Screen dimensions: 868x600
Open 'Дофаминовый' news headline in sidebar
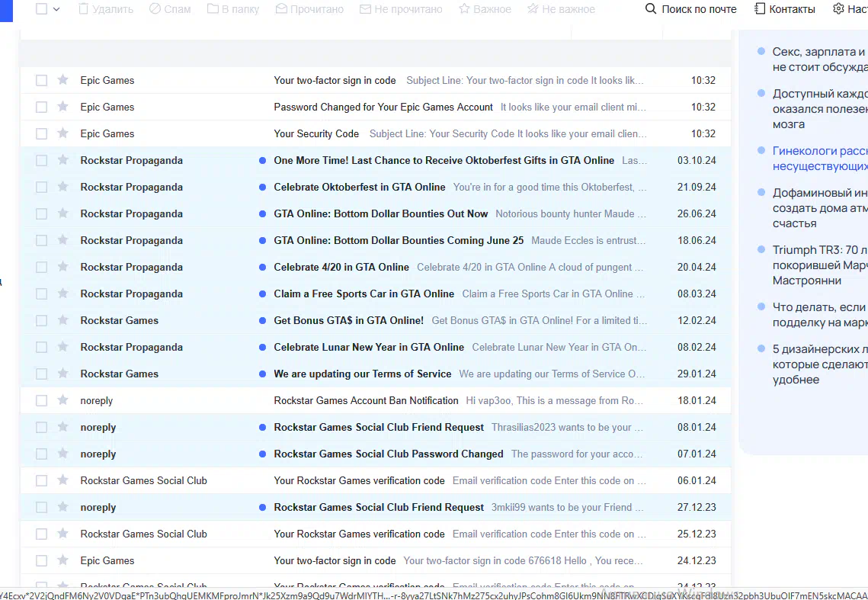(820, 208)
